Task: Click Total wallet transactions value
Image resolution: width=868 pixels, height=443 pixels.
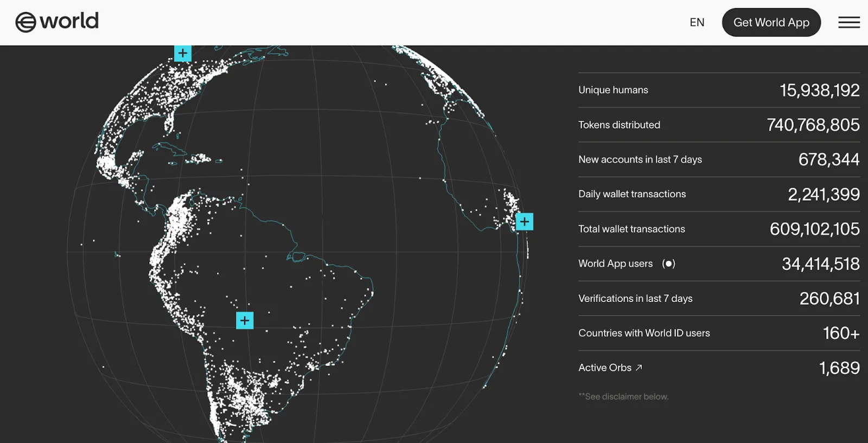Action: (814, 229)
